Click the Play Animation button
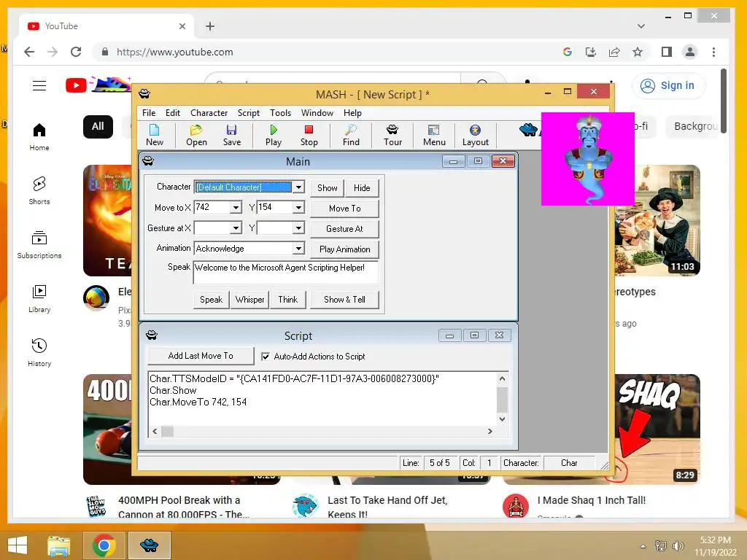Image resolution: width=747 pixels, height=560 pixels. 344,249
